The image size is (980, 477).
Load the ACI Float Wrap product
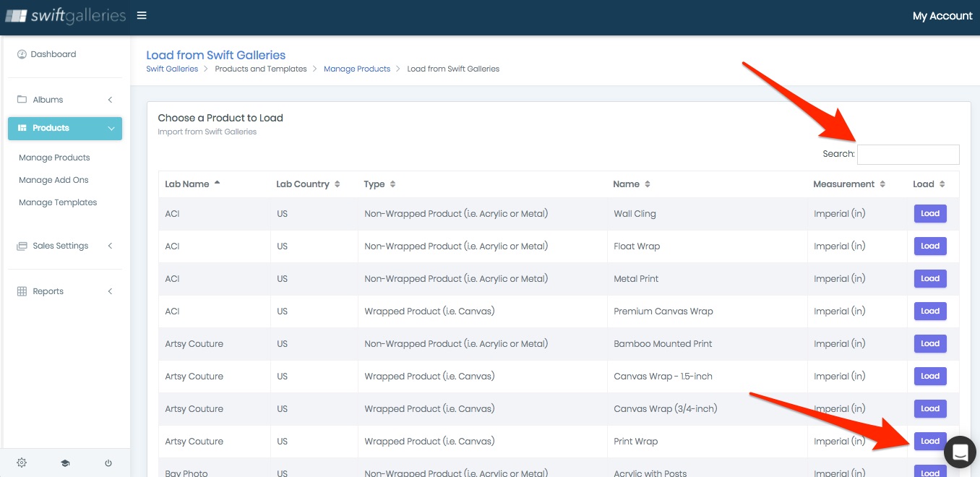[930, 246]
